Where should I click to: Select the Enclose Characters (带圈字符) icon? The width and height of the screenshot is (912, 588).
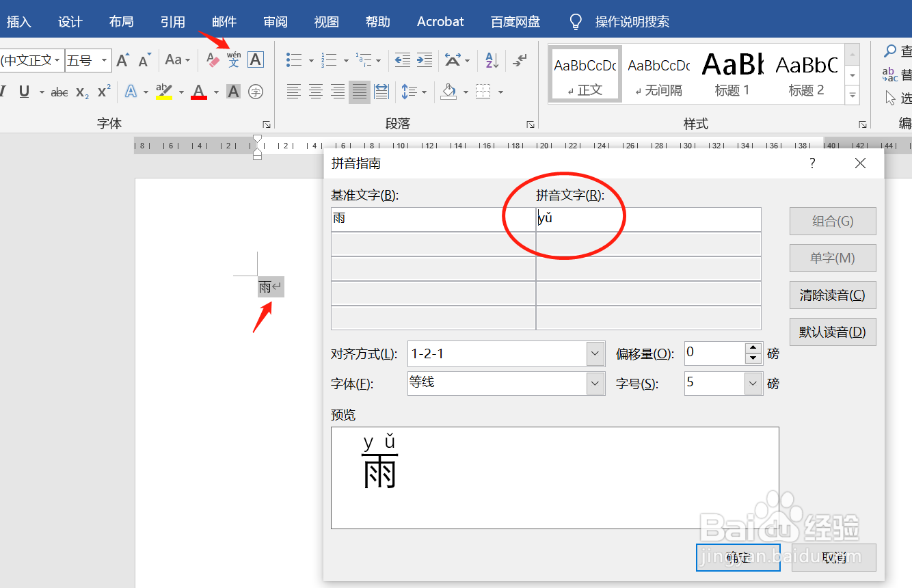tap(255, 92)
